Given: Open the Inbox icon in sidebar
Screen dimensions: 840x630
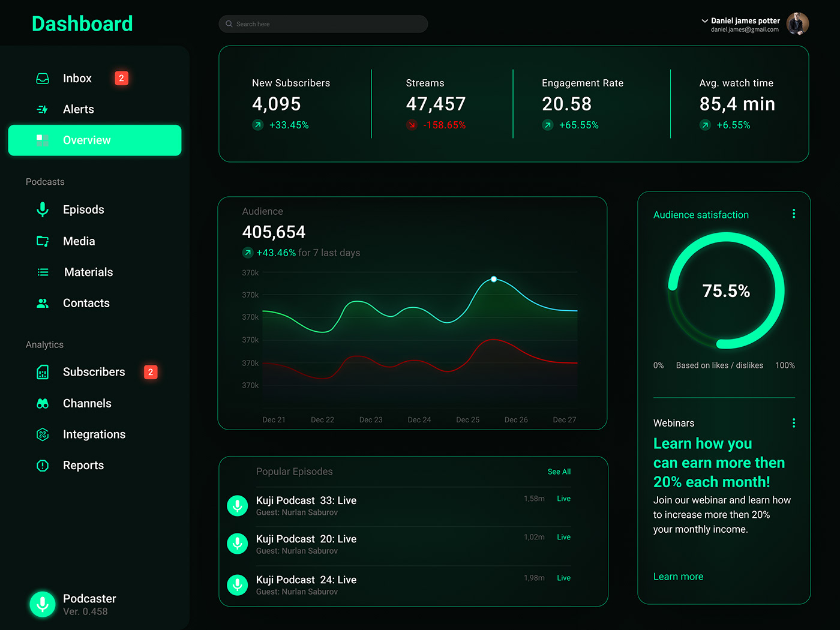Looking at the screenshot, I should (x=42, y=78).
